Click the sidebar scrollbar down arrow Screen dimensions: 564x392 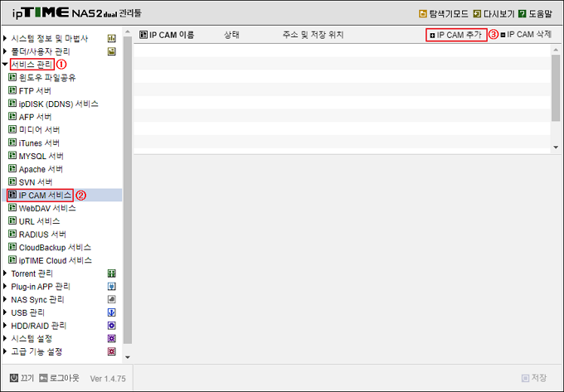coord(128,357)
